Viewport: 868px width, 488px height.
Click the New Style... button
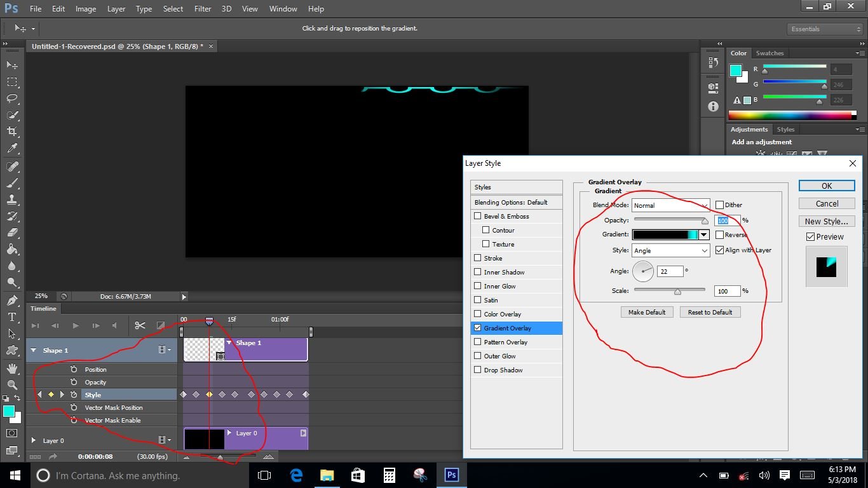(x=827, y=221)
